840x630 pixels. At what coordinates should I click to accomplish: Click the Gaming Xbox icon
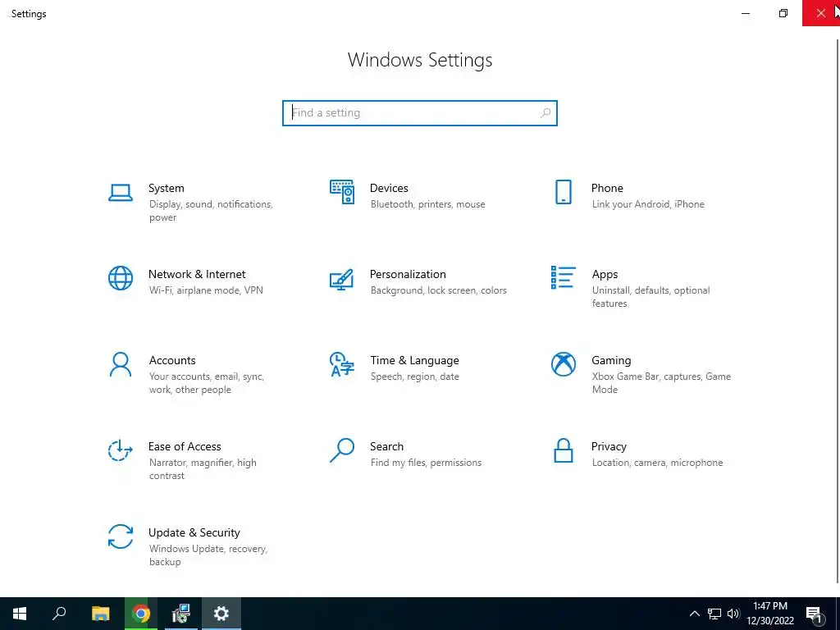563,364
